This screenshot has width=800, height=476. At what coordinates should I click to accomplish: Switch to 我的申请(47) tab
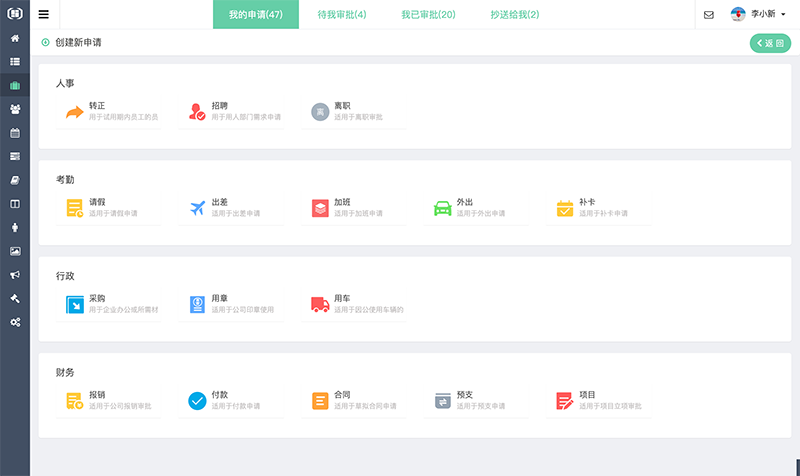tap(256, 14)
